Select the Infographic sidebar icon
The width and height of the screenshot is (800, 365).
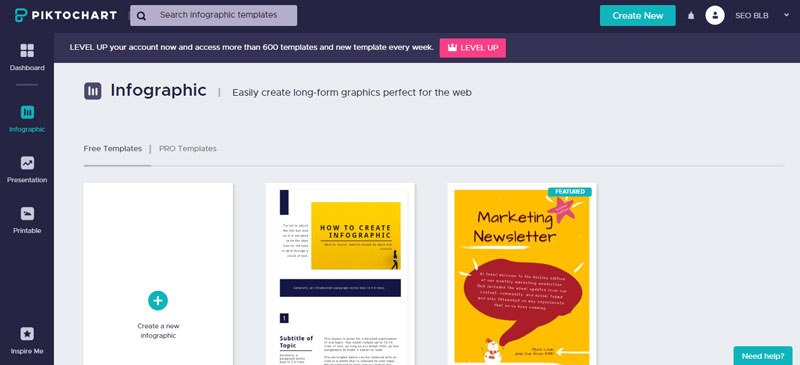pyautogui.click(x=27, y=112)
